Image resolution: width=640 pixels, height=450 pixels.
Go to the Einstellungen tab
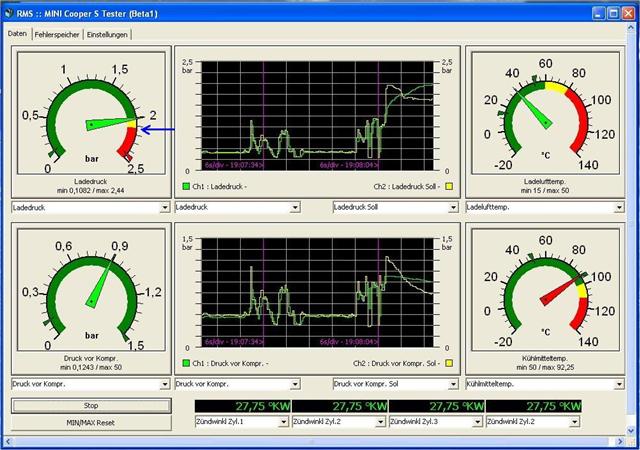107,34
